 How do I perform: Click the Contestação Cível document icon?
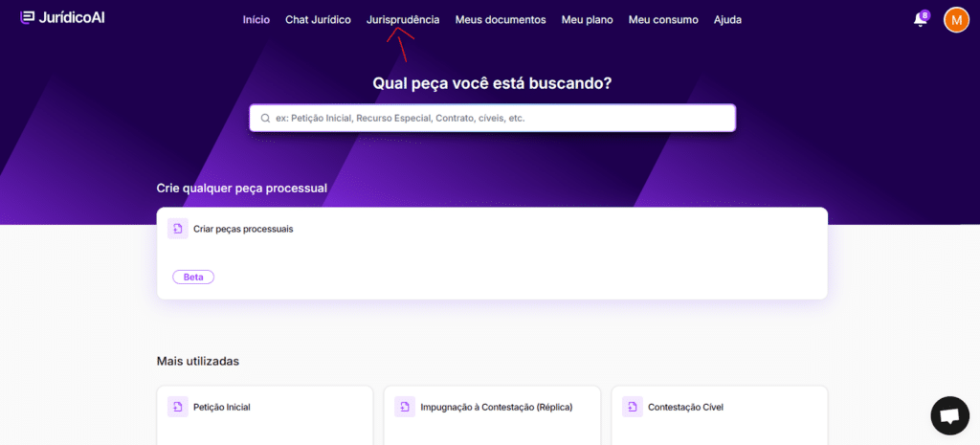[632, 407]
